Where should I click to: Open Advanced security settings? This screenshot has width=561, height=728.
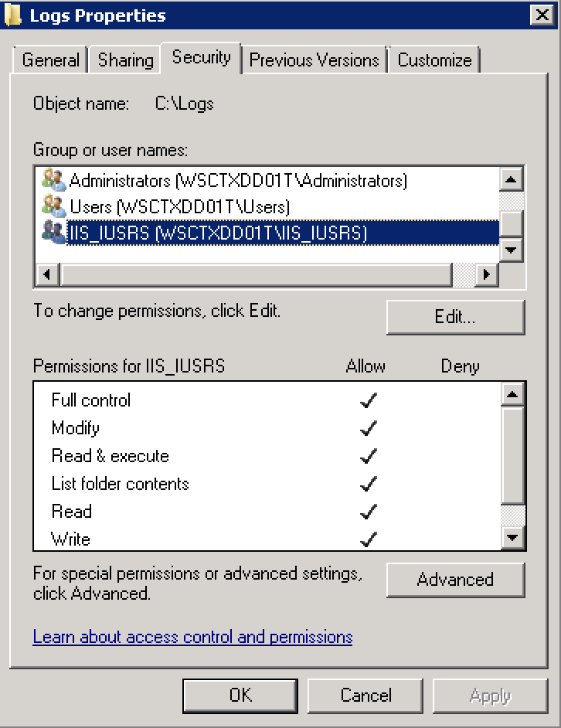[x=455, y=580]
